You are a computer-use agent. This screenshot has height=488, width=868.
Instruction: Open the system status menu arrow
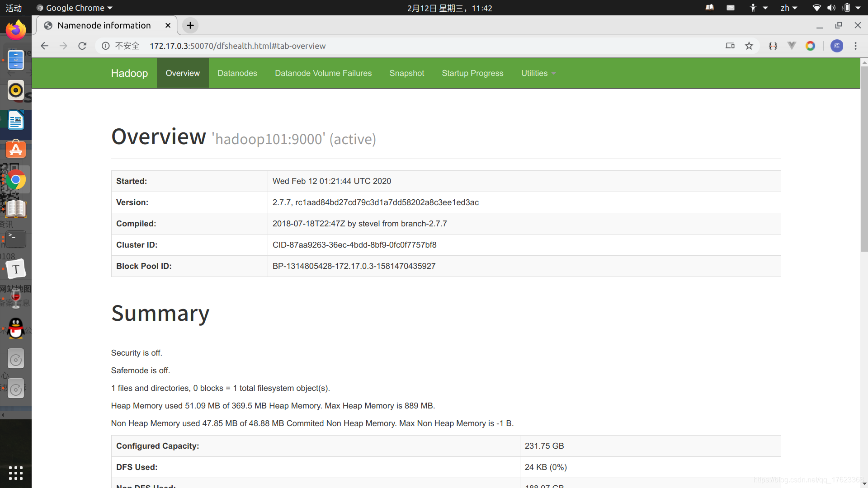(x=858, y=8)
